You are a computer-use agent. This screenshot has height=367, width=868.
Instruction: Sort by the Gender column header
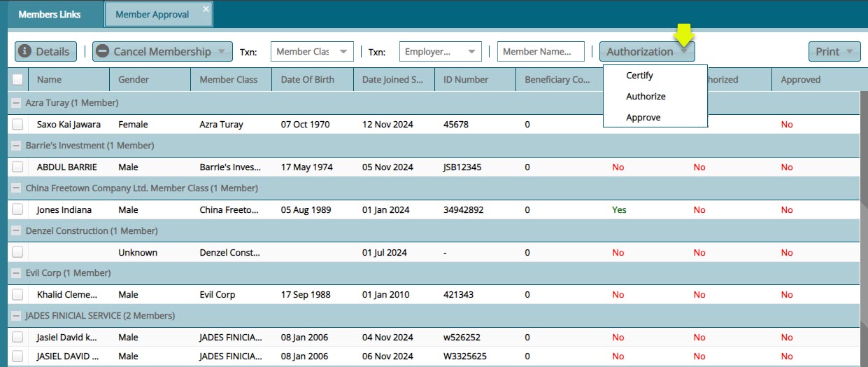[150, 79]
